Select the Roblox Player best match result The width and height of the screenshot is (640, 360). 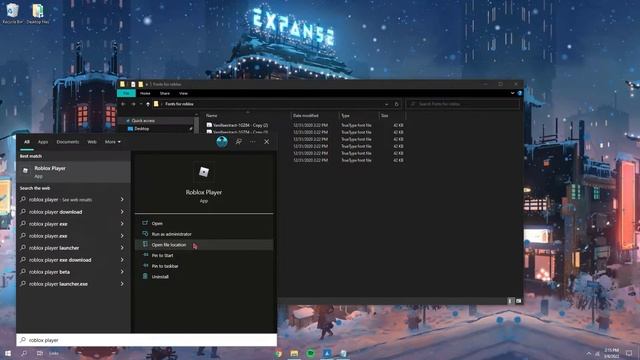[73, 171]
